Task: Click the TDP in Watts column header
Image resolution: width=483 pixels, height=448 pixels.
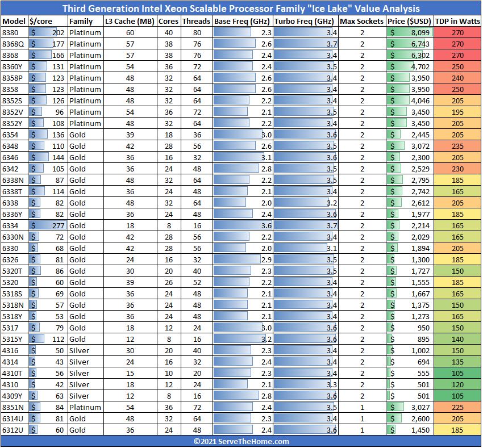Action: (x=457, y=21)
